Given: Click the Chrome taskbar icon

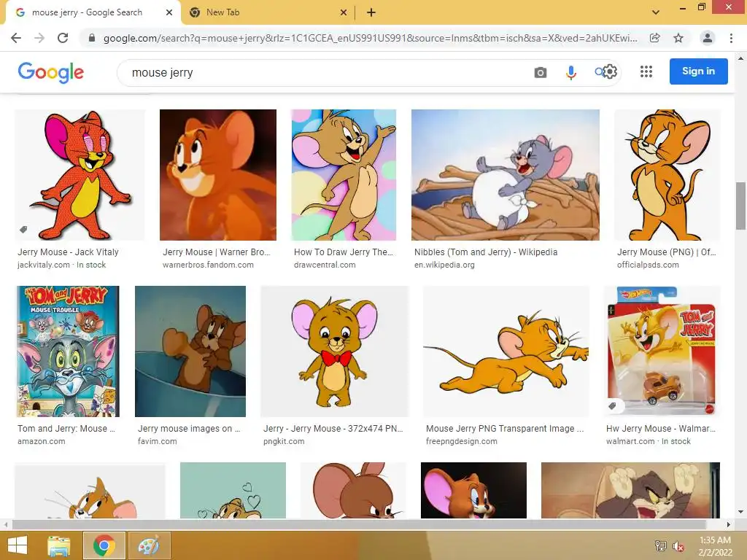Looking at the screenshot, I should click(x=104, y=545).
